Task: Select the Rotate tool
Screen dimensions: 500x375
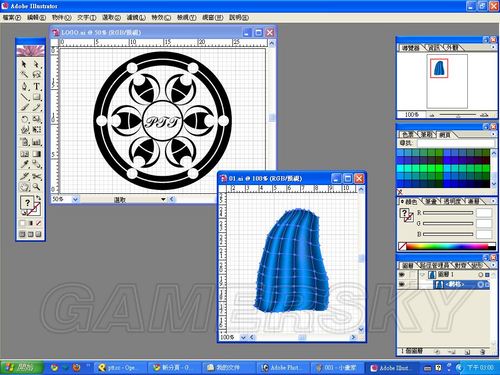Action: [x=24, y=119]
